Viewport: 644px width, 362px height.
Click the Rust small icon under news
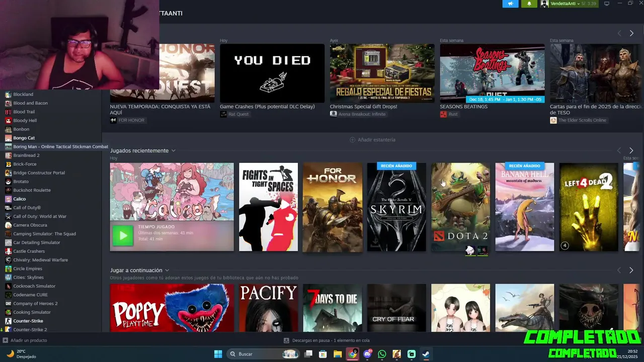[443, 114]
